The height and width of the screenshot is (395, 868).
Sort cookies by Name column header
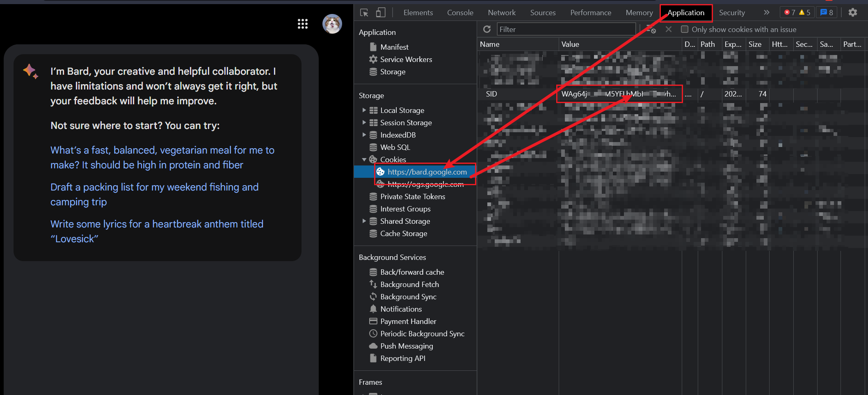(x=518, y=44)
